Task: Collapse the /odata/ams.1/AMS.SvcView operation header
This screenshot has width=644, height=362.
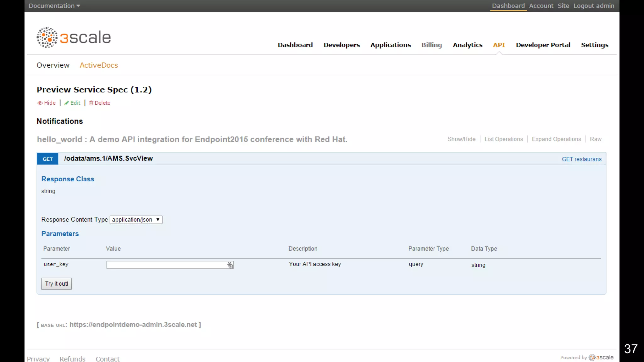Action: (108, 159)
